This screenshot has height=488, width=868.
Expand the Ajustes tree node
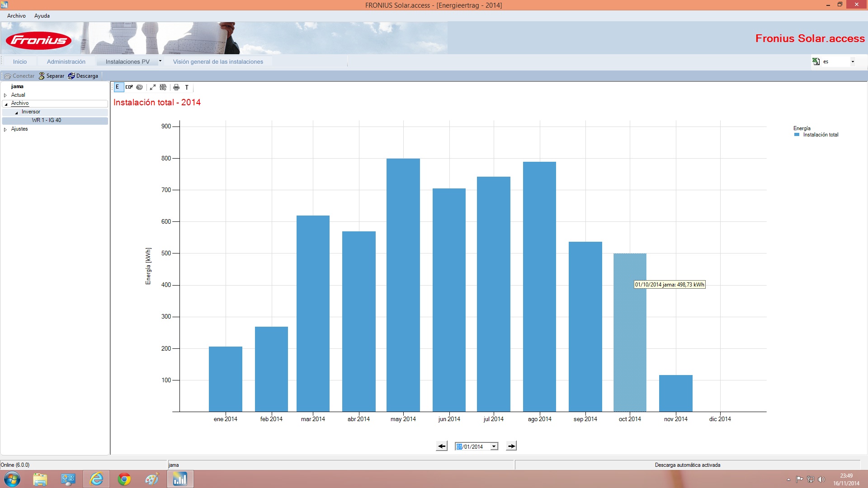(5, 129)
